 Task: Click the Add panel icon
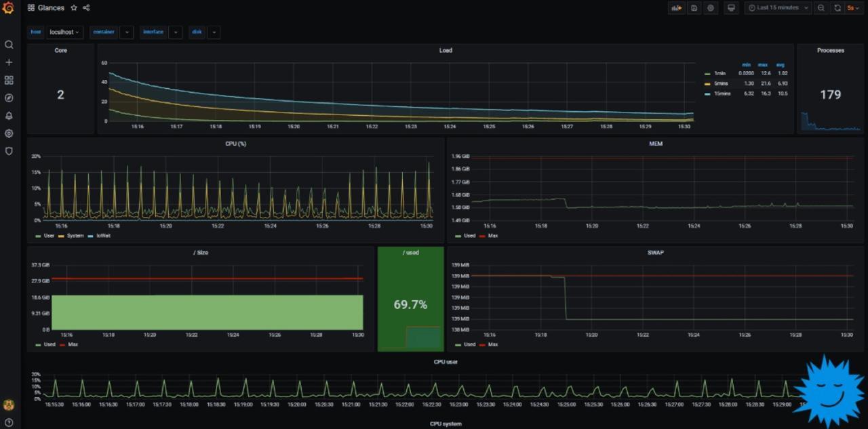(676, 8)
